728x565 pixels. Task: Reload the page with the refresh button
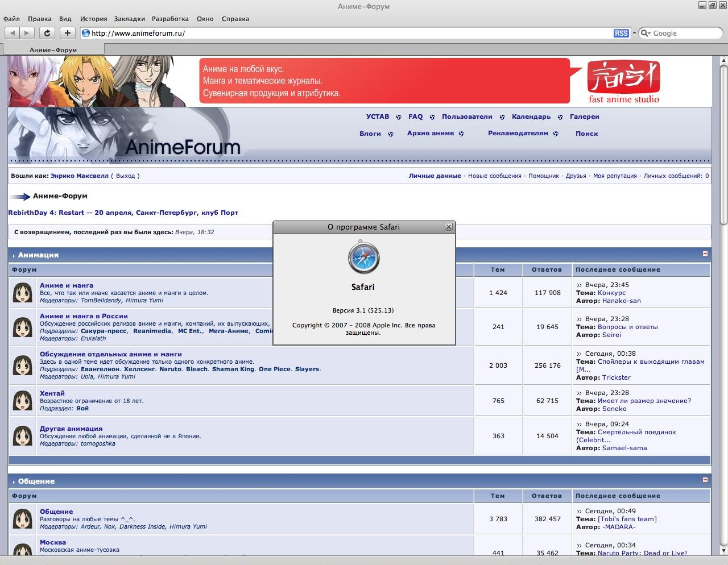48,33
